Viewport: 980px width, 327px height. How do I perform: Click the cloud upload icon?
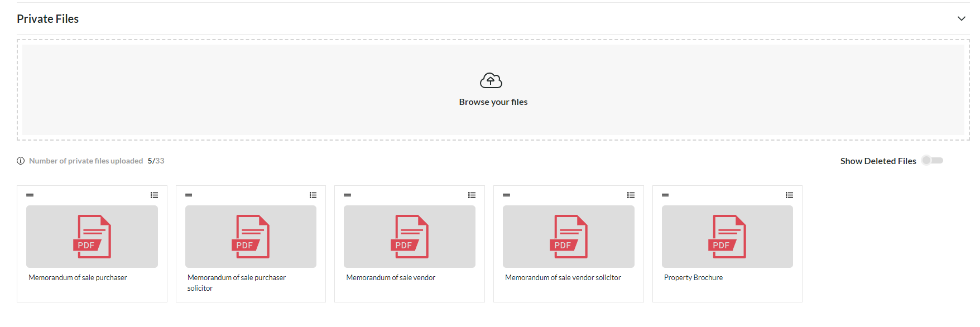(x=491, y=81)
